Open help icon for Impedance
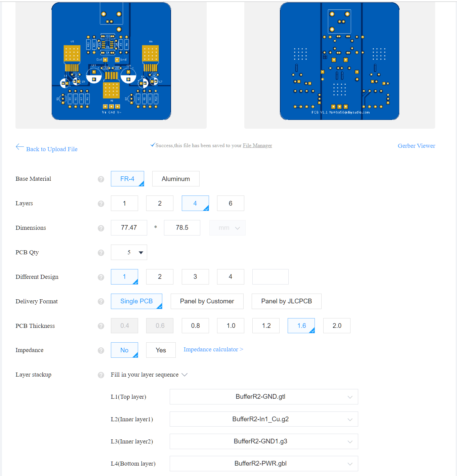The height and width of the screenshot is (476, 457). pyautogui.click(x=101, y=350)
